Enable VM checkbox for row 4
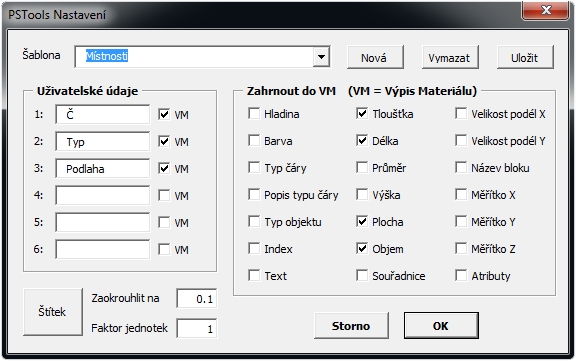The height and width of the screenshot is (361, 576). click(164, 195)
